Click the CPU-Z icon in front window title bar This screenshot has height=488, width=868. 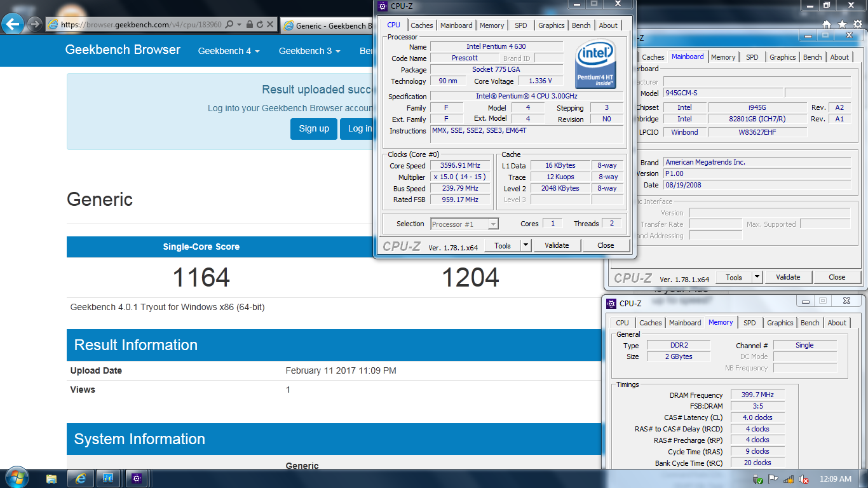(383, 6)
